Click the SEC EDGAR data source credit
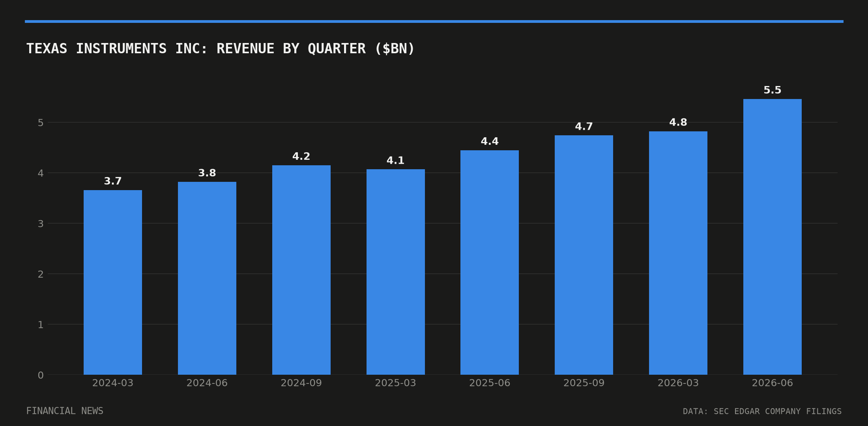 [762, 411]
